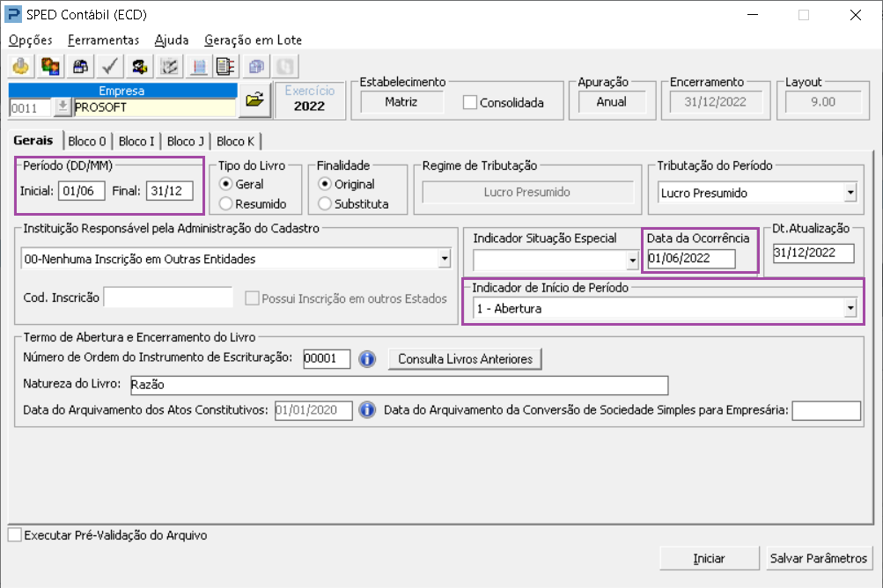Image resolution: width=883 pixels, height=588 pixels.
Task: Open the Indicador de Início de Período dropdown
Action: (851, 308)
